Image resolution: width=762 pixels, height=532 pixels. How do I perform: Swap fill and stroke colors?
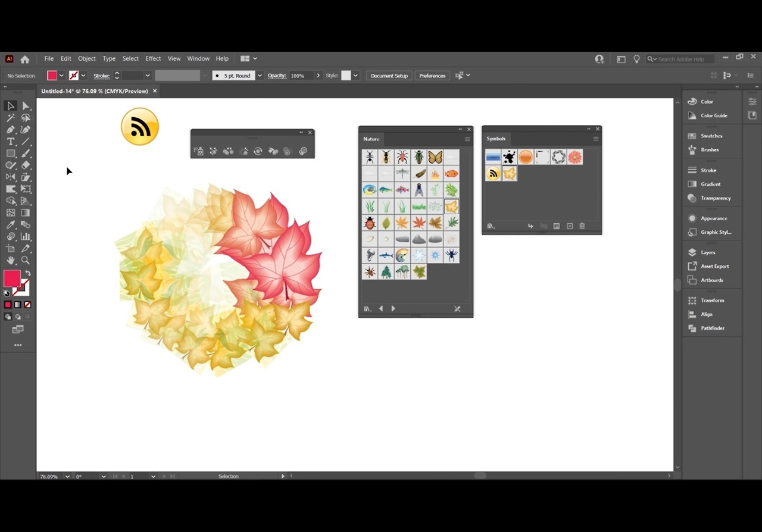coord(27,273)
